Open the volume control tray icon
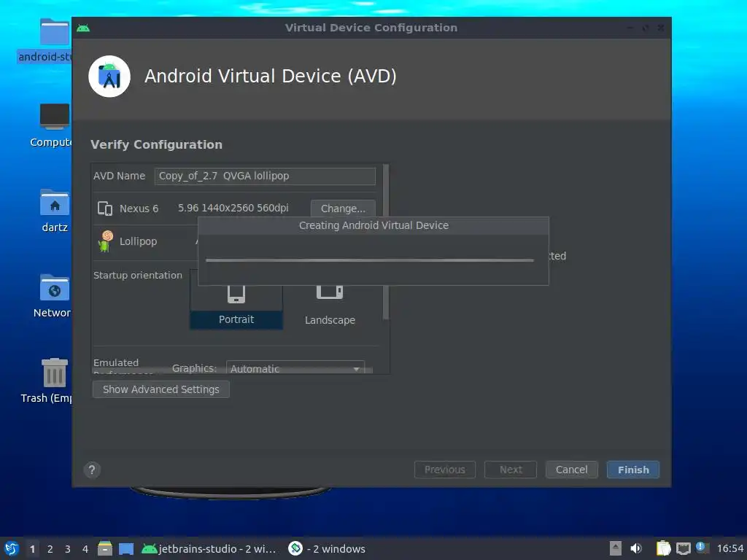Viewport: 747px width, 560px height. pos(636,548)
